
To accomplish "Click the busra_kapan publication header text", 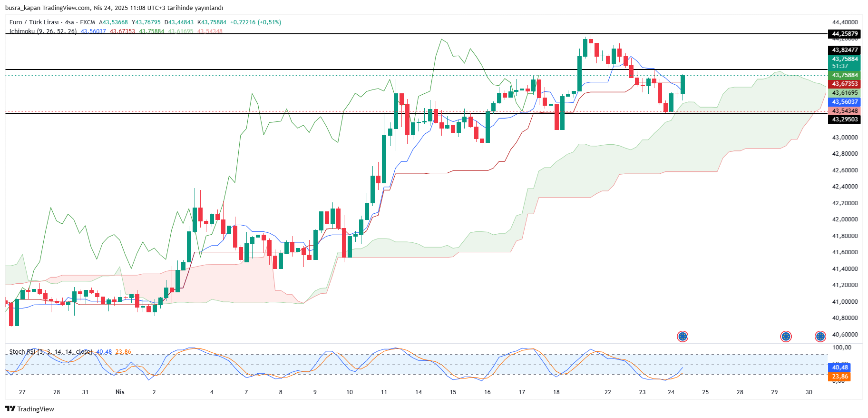I will coord(114,8).
